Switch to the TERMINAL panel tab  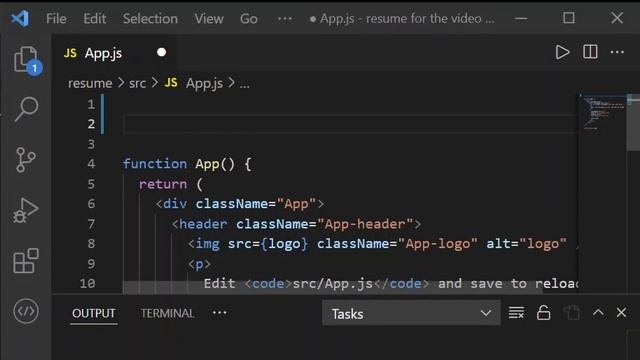(x=167, y=313)
